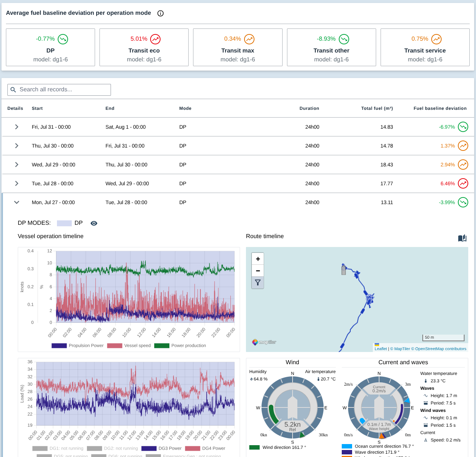Toggle Power production legend series
This screenshot has height=457, width=476.
[180, 346]
